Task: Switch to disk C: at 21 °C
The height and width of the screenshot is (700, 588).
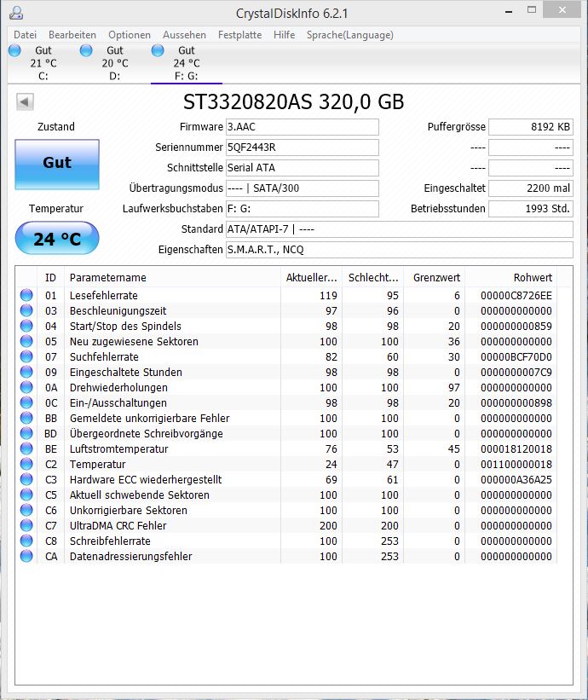Action: click(x=43, y=63)
